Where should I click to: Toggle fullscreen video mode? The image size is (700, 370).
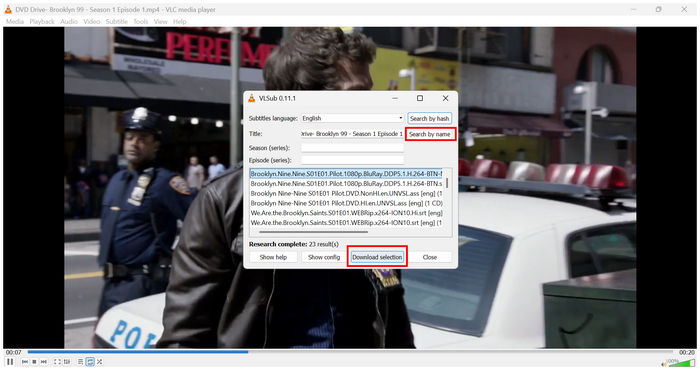point(57,362)
